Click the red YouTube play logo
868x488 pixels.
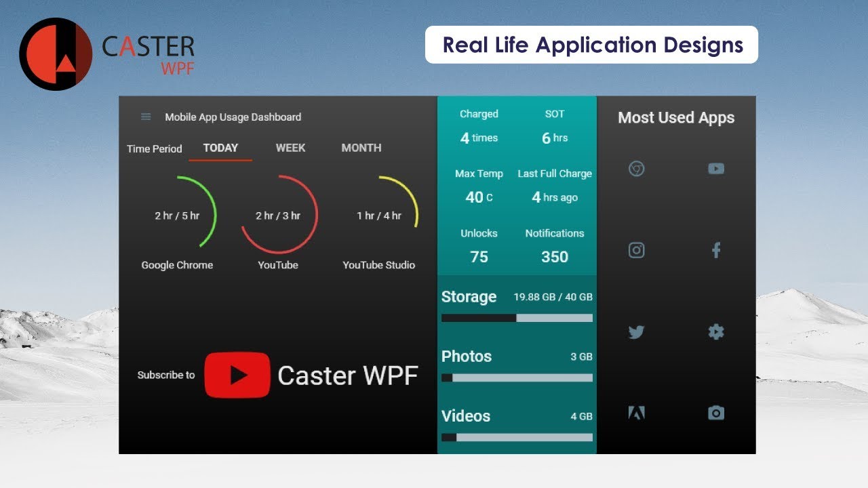point(237,375)
